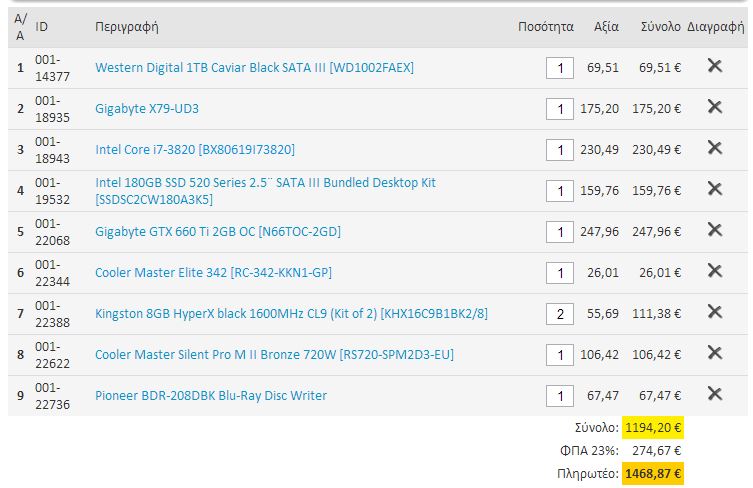Click the ID column header
The image size is (753, 488).
[x=41, y=27]
